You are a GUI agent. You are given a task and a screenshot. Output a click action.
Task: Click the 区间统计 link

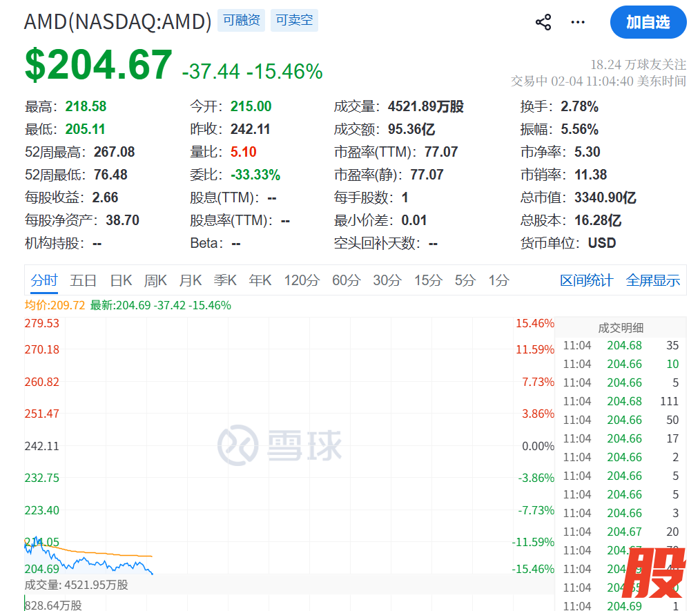coord(586,280)
